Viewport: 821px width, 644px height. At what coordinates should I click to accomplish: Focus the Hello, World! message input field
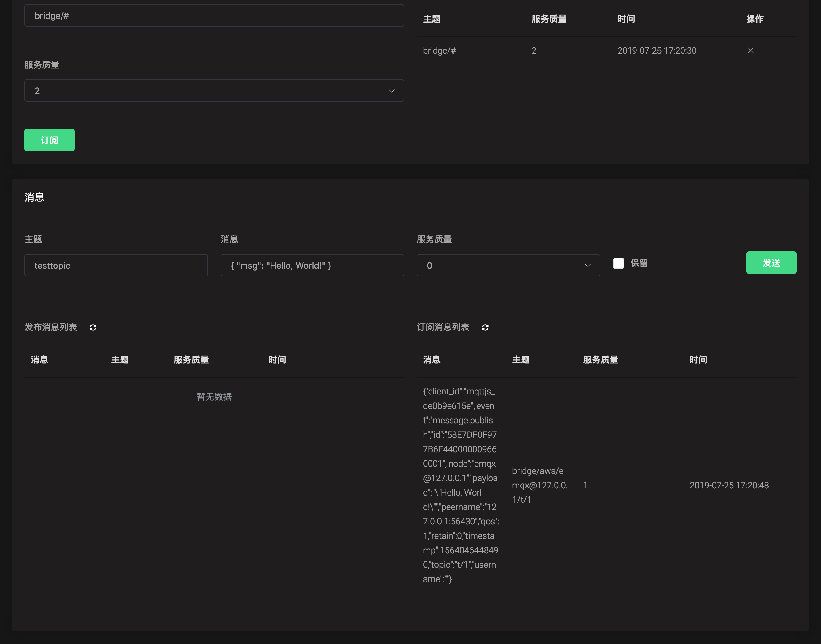coord(312,266)
